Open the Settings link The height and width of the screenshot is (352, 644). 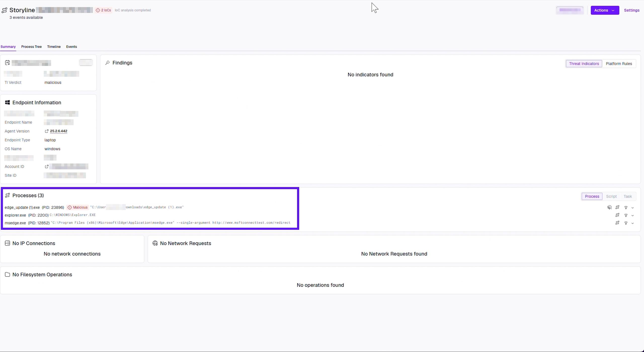[x=632, y=10]
